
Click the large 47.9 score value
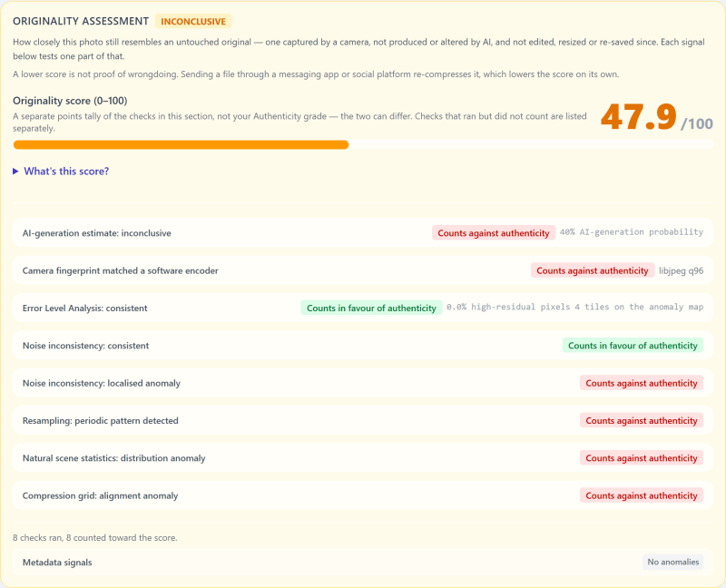coord(639,117)
